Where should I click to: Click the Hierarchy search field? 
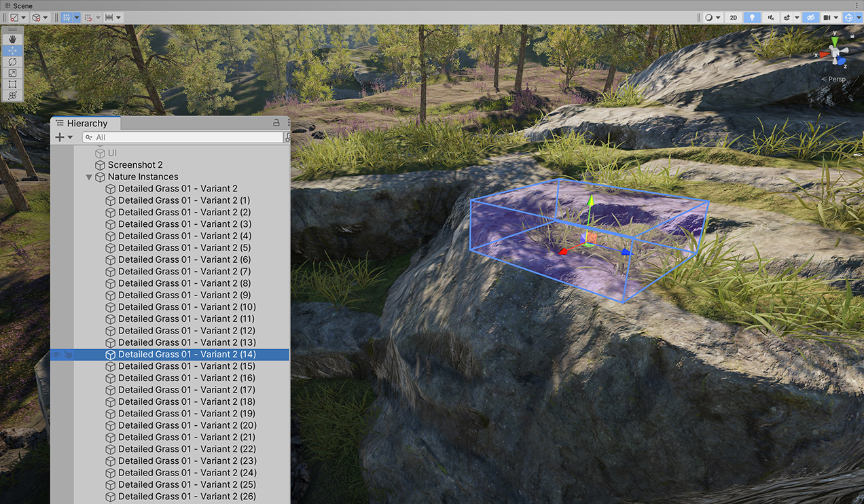click(183, 137)
